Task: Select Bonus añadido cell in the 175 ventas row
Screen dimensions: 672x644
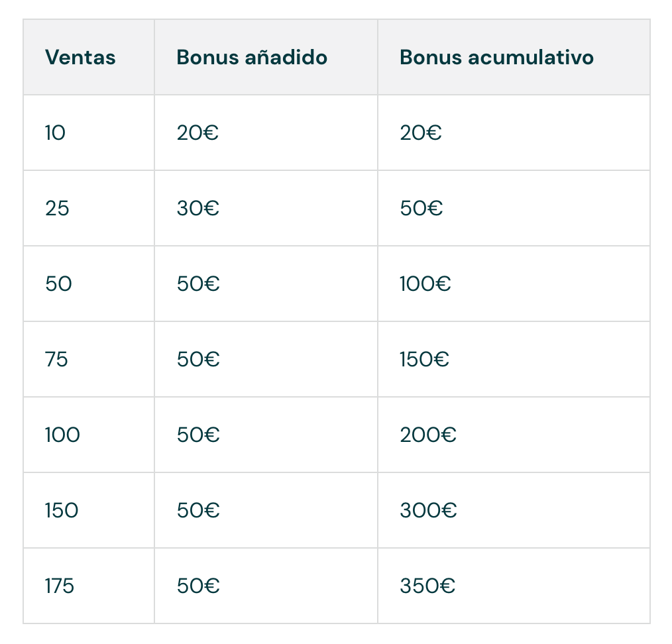Action: pos(198,586)
